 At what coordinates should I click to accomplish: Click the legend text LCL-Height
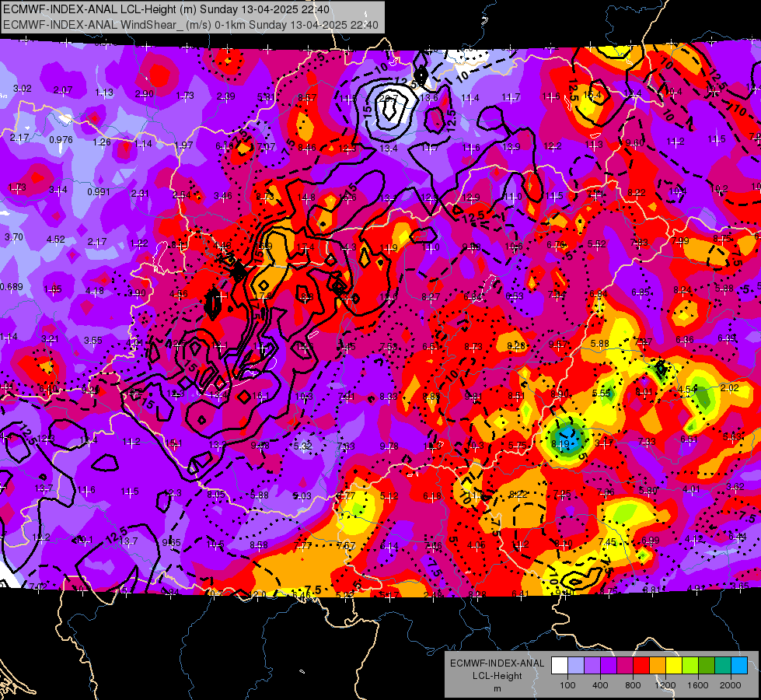497,676
